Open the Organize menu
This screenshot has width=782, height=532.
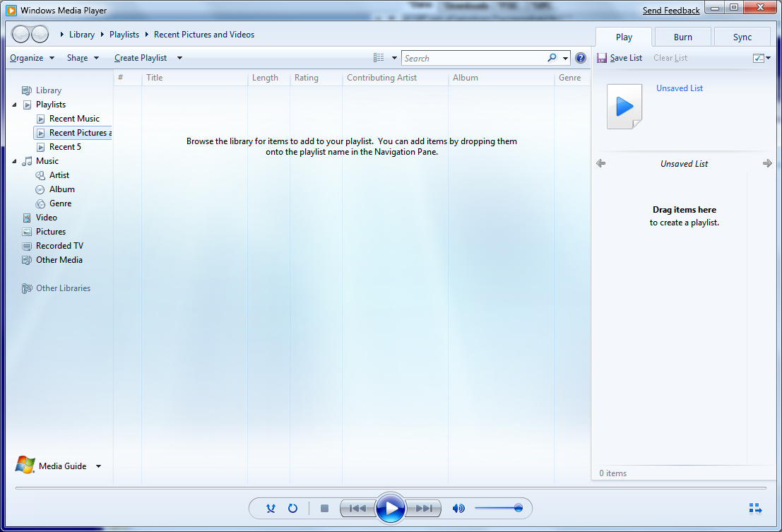click(32, 58)
